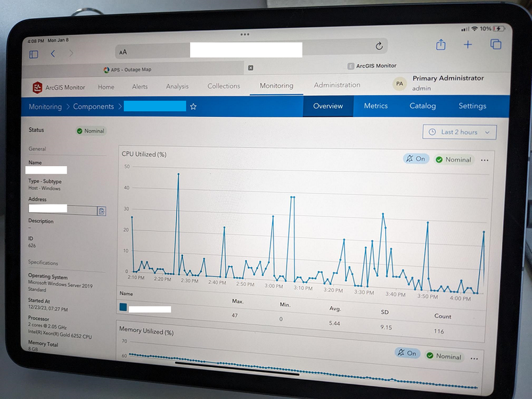Go forward with the browser forward arrow
The image size is (532, 399).
coord(71,53)
